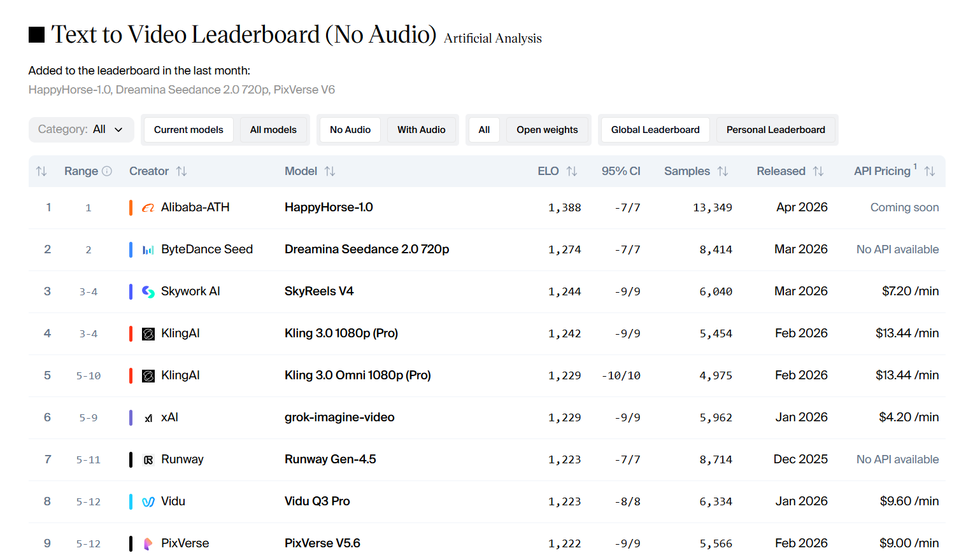Click the 5-9 range value

pos(89,417)
